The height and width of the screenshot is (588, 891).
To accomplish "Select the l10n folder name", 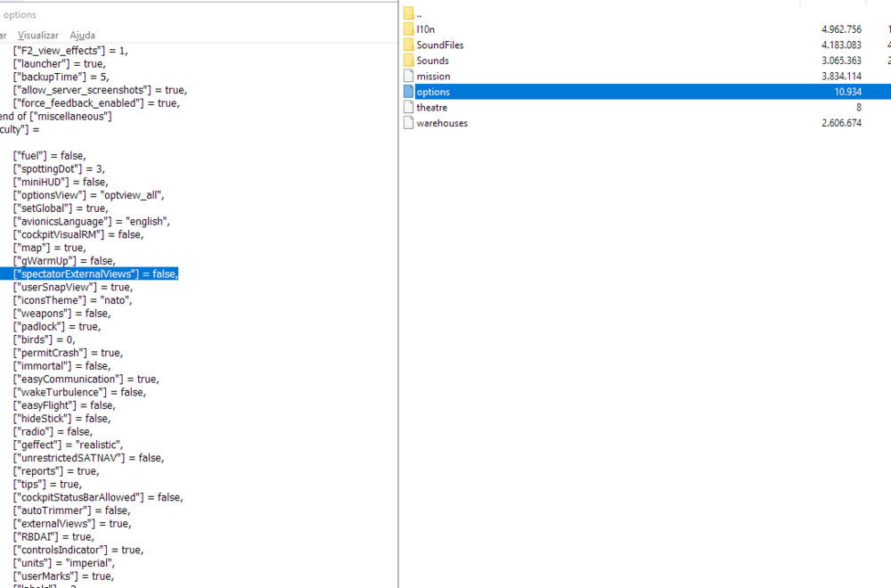I will coord(426,29).
